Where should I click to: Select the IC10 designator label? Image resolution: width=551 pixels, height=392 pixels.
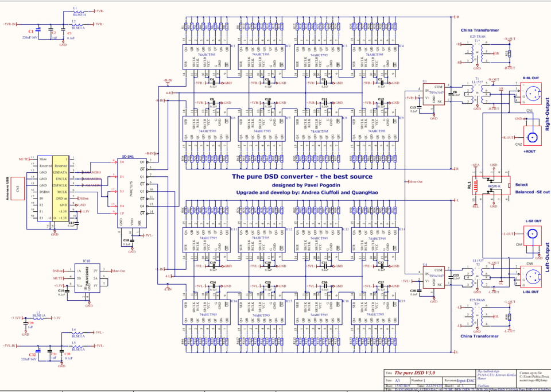87,261
